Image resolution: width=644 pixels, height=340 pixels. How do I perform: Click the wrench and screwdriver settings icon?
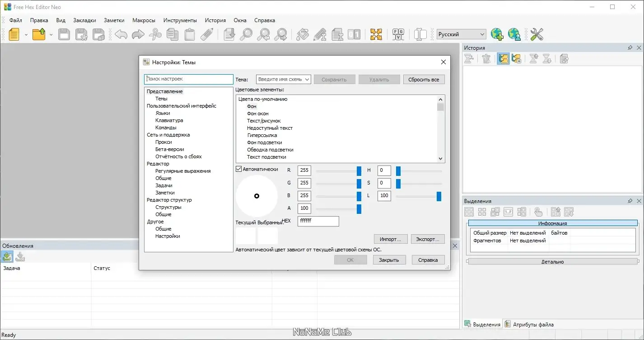(x=537, y=34)
